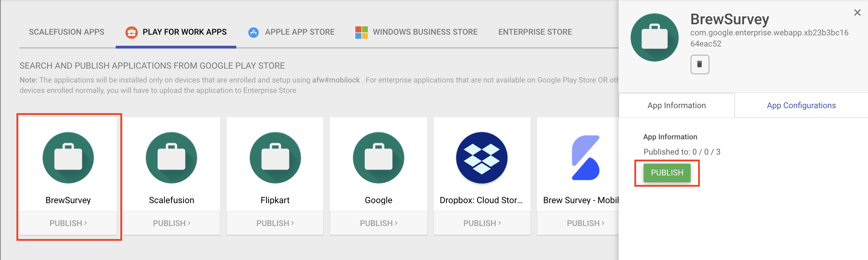The height and width of the screenshot is (260, 868).
Task: Click the 'Dropbox: Cloud Stor...' title
Action: point(481,200)
